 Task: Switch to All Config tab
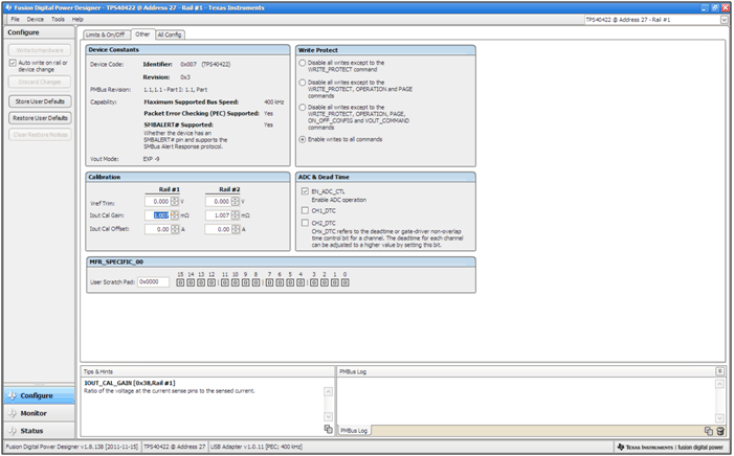(x=169, y=35)
